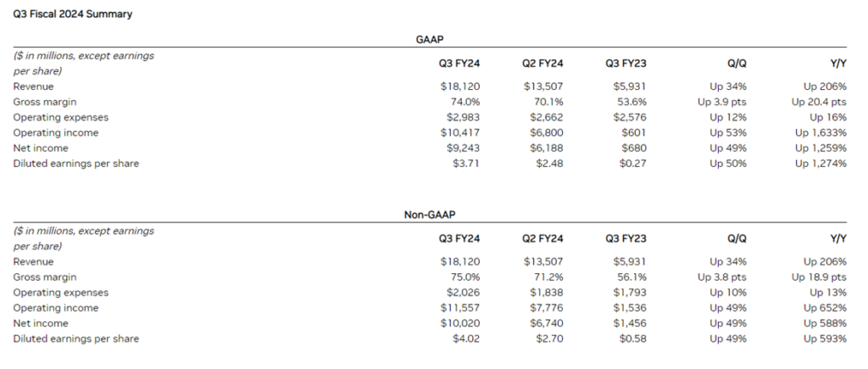Click the GAAP operating income $10,417 cell

click(462, 132)
